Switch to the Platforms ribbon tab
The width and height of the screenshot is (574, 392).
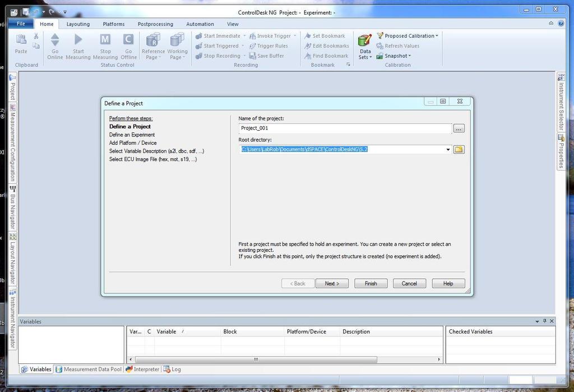[113, 24]
